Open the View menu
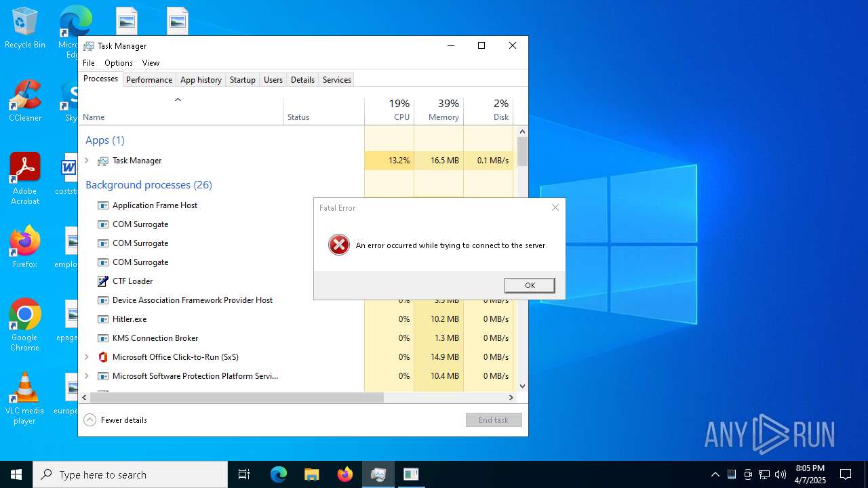The height and width of the screenshot is (488, 868). click(x=151, y=63)
